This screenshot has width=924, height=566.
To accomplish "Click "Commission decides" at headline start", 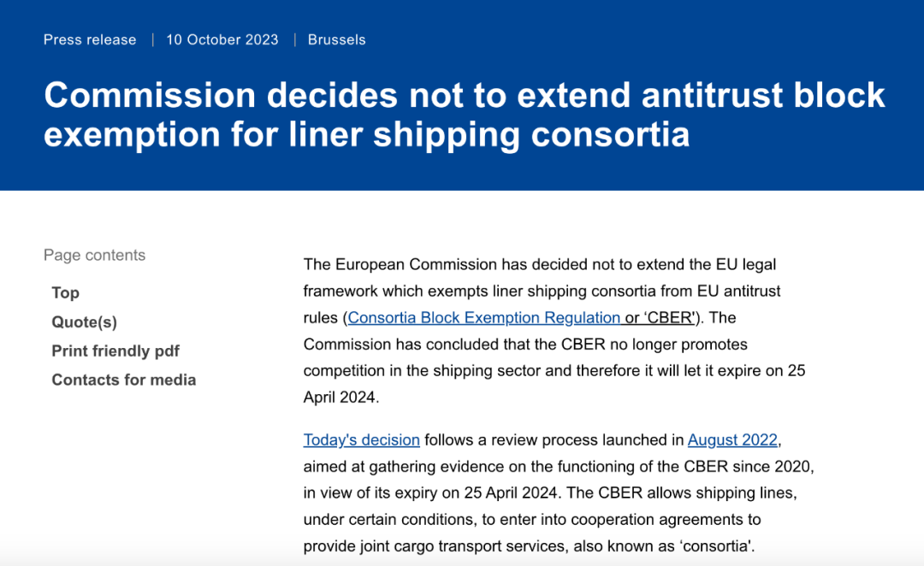I will coord(220,95).
